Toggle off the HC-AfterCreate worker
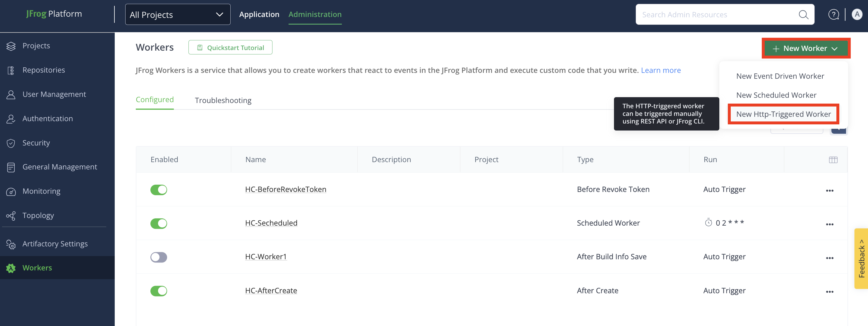 point(159,291)
